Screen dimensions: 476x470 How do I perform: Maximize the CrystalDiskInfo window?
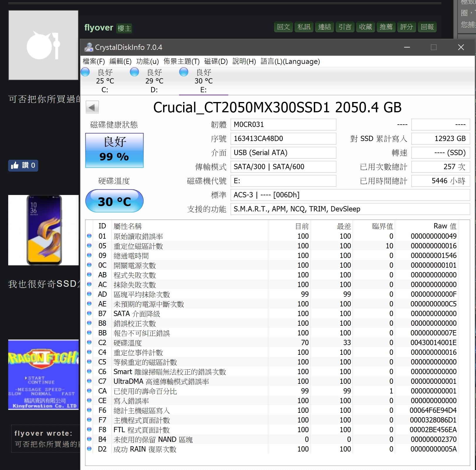[434, 47]
